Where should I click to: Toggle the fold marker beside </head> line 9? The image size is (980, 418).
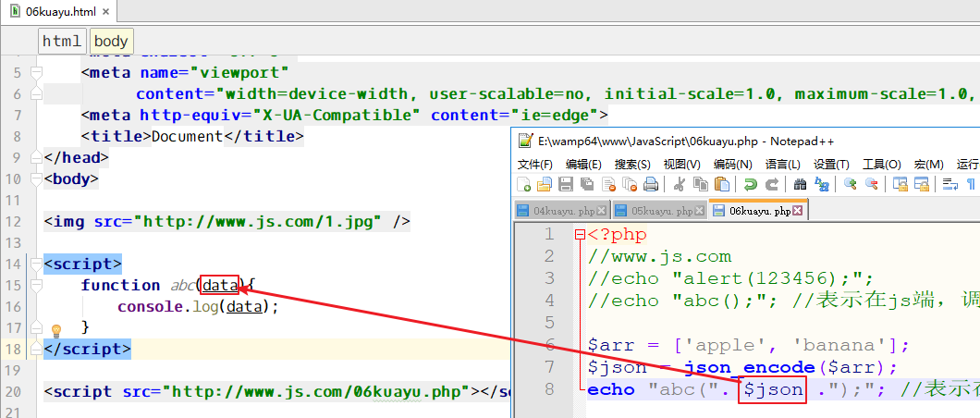coord(36,157)
